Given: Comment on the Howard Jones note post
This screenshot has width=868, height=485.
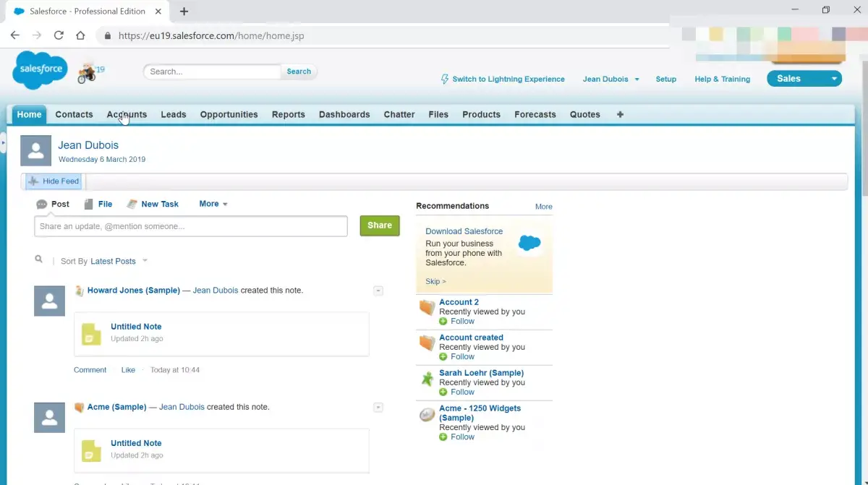Looking at the screenshot, I should 90,370.
